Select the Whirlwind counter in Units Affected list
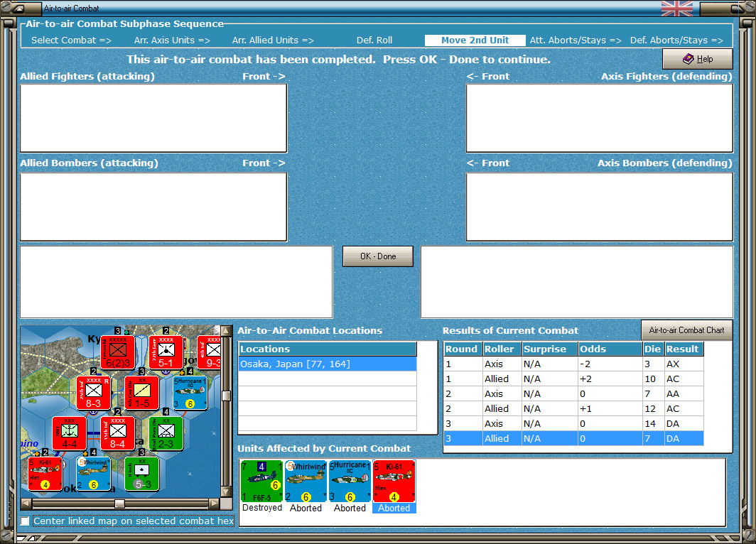The image size is (756, 544). tap(306, 481)
